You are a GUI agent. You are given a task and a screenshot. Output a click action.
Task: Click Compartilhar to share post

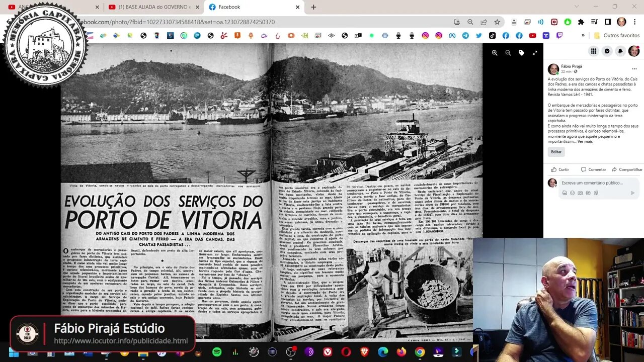[627, 169]
